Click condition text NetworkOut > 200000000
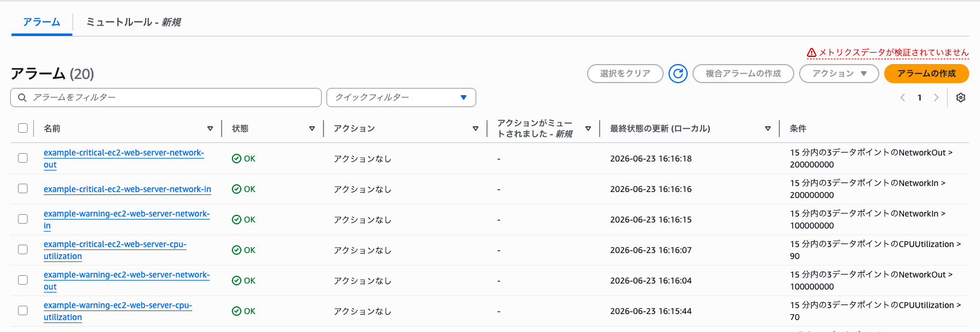 [x=871, y=159]
